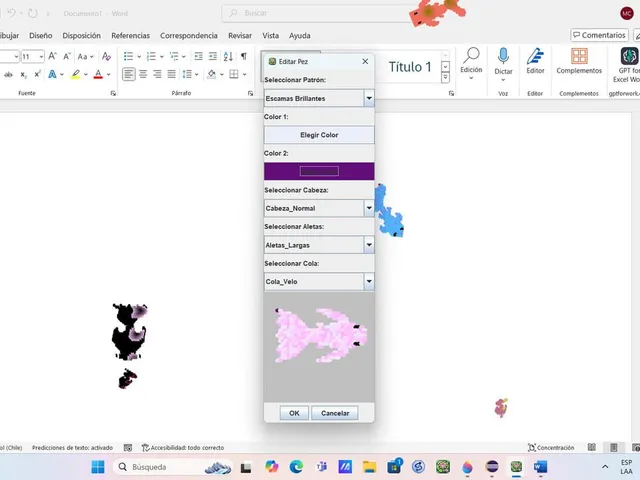The height and width of the screenshot is (480, 640).
Task: Open the Revisar ribbon tab
Action: click(240, 36)
